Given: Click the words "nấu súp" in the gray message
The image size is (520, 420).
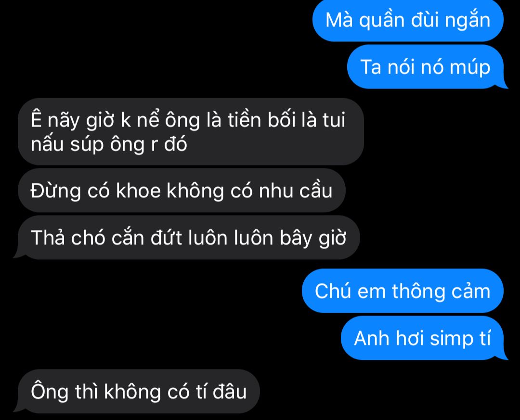Looking at the screenshot, I should click(67, 145).
